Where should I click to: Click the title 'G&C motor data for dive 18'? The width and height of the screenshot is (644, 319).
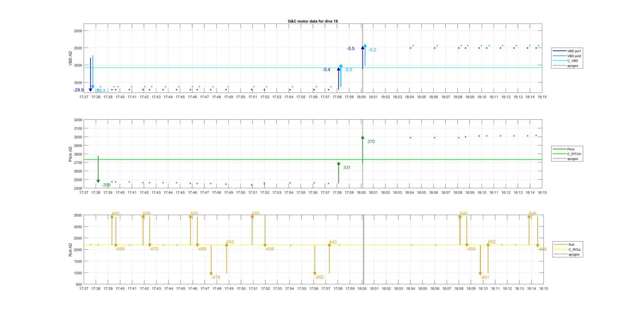point(313,21)
